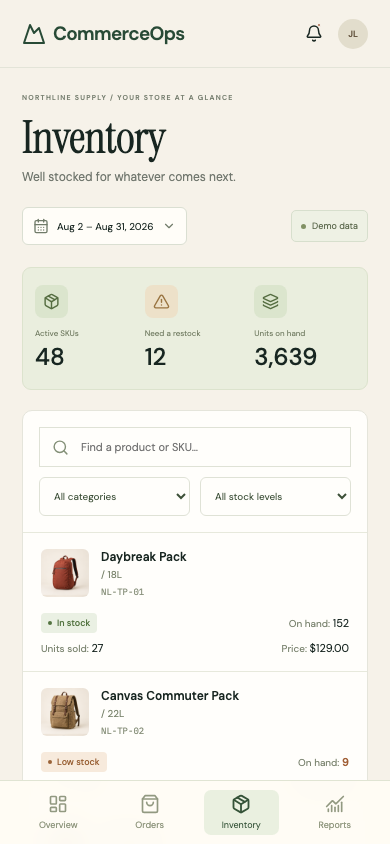Click the CommerceOps brand name
The height and width of the screenshot is (844, 390).
pos(119,34)
